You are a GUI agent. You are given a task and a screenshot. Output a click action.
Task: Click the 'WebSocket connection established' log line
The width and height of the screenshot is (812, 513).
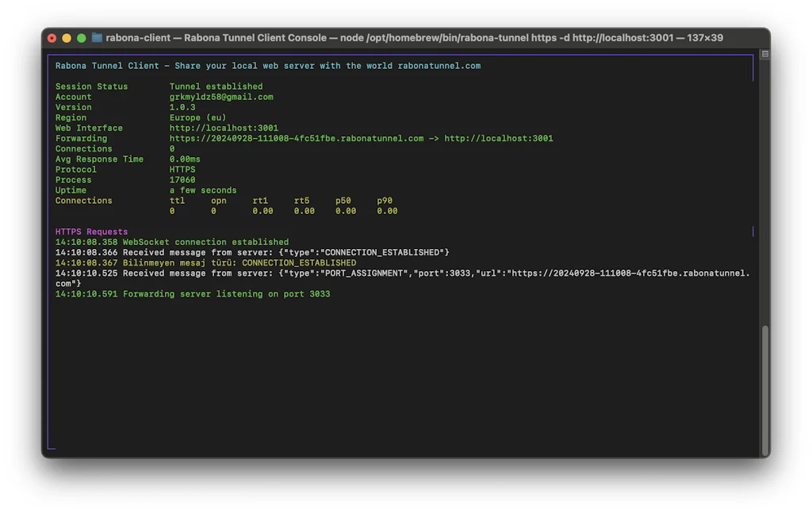pyautogui.click(x=205, y=242)
